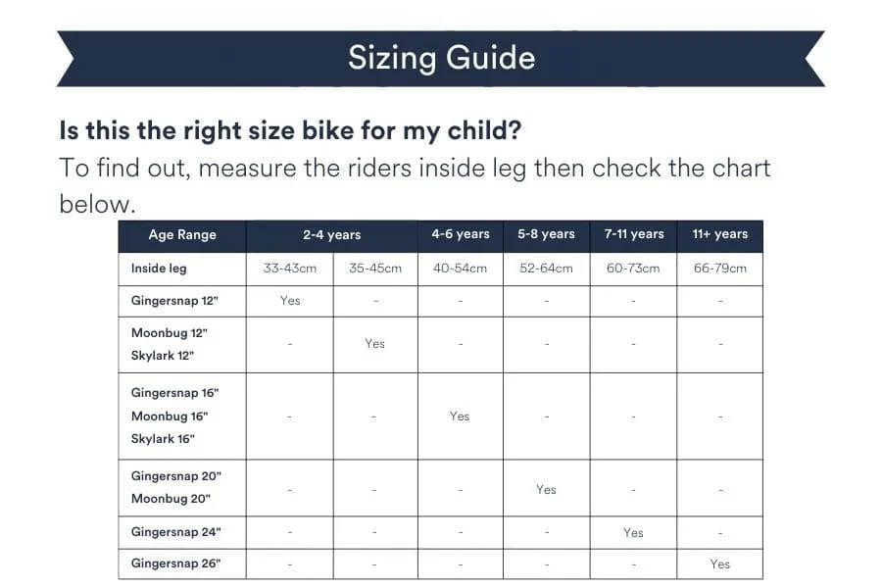
Task: Click the 4-6 years column header
Action: click(x=460, y=234)
